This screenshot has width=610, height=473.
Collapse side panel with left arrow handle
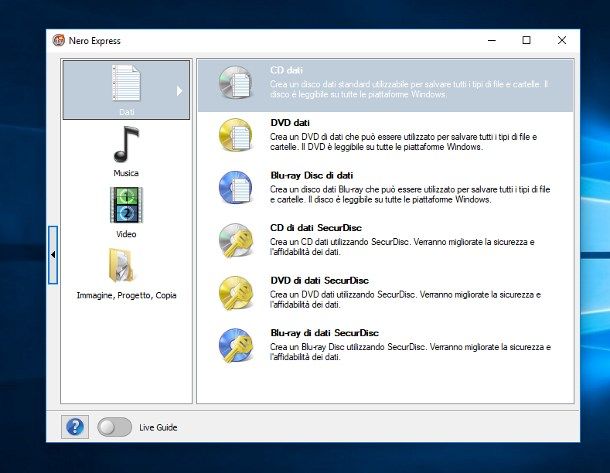click(x=53, y=255)
